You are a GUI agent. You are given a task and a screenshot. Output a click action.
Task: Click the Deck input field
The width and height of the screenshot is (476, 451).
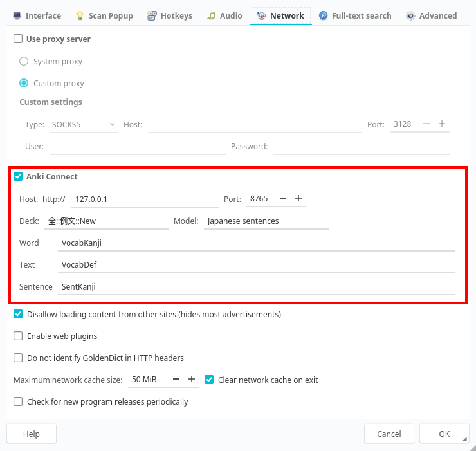coord(106,221)
